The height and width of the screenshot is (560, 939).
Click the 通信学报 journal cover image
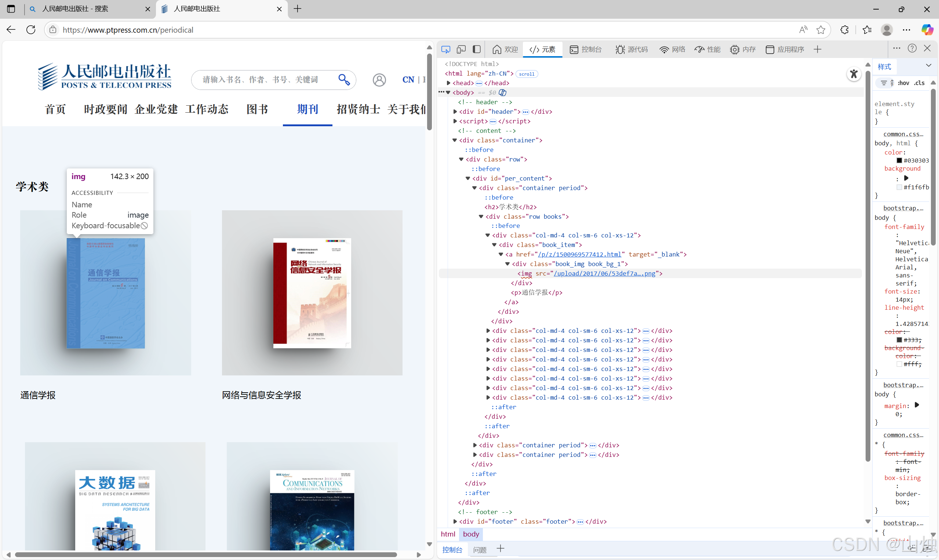pyautogui.click(x=106, y=293)
